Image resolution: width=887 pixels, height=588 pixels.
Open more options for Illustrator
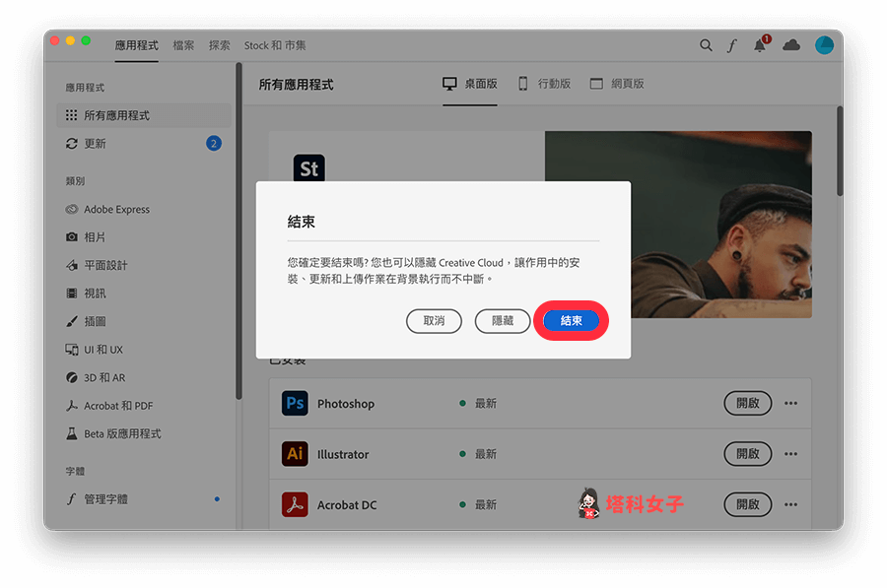790,454
